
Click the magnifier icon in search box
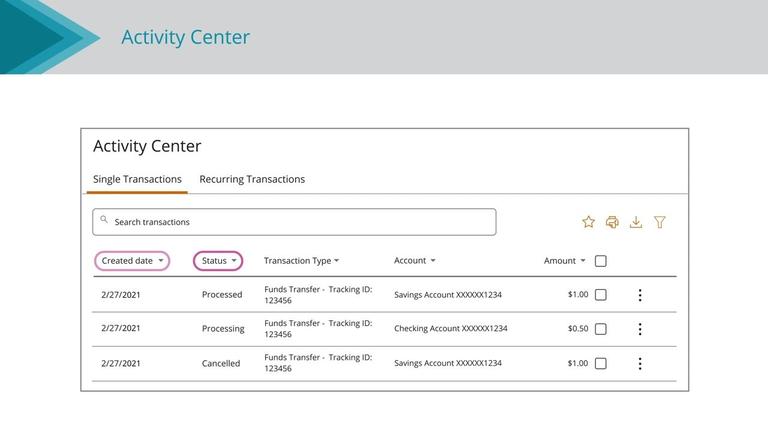tap(104, 220)
